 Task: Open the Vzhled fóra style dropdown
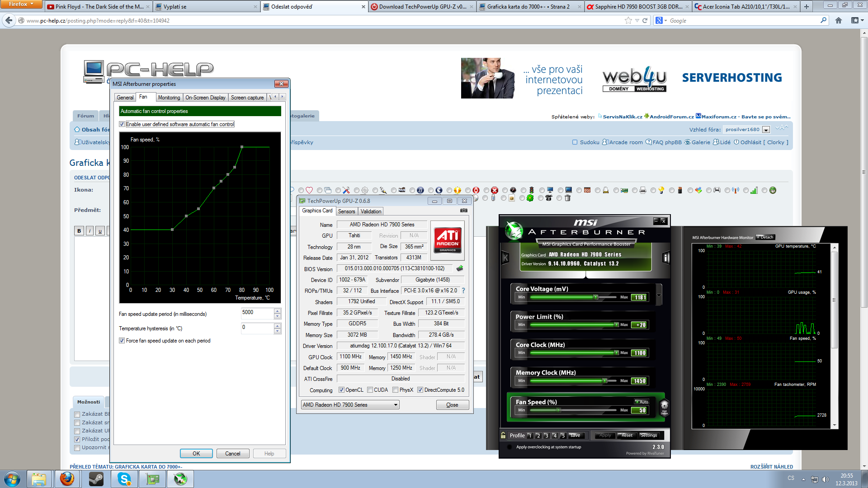pos(766,130)
